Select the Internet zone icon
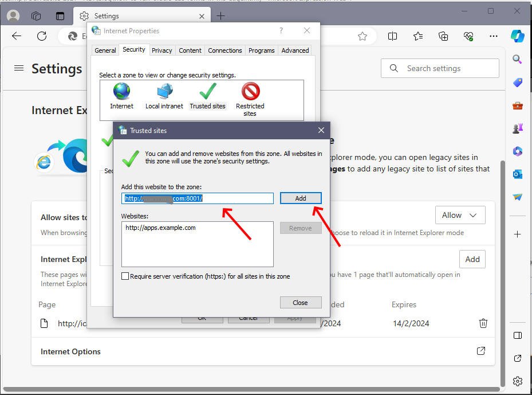Viewport: 532px width, 395px height. click(121, 96)
